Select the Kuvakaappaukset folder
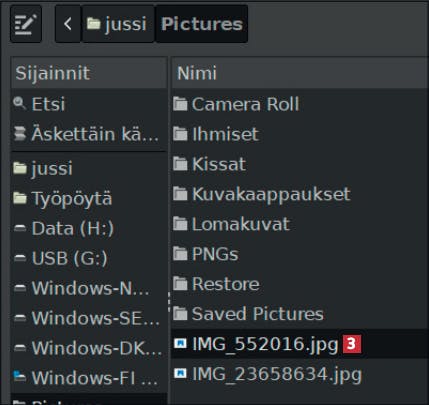The image size is (429, 405). pos(300,194)
